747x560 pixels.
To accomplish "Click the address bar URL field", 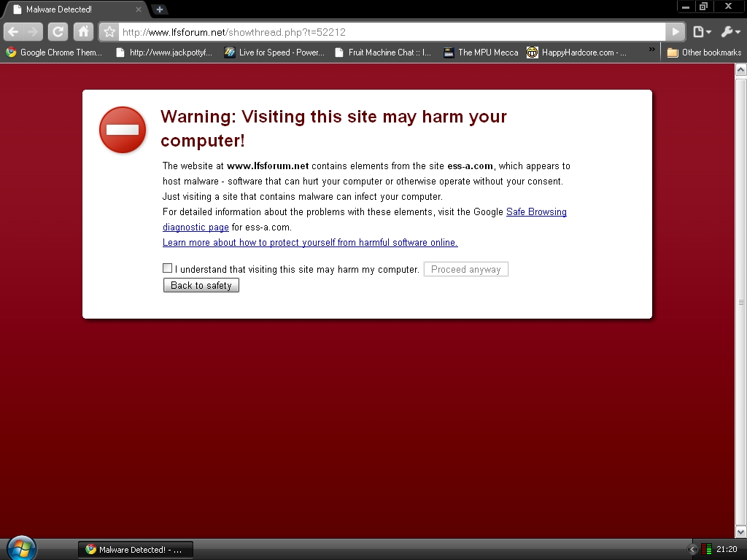I will [x=391, y=32].
